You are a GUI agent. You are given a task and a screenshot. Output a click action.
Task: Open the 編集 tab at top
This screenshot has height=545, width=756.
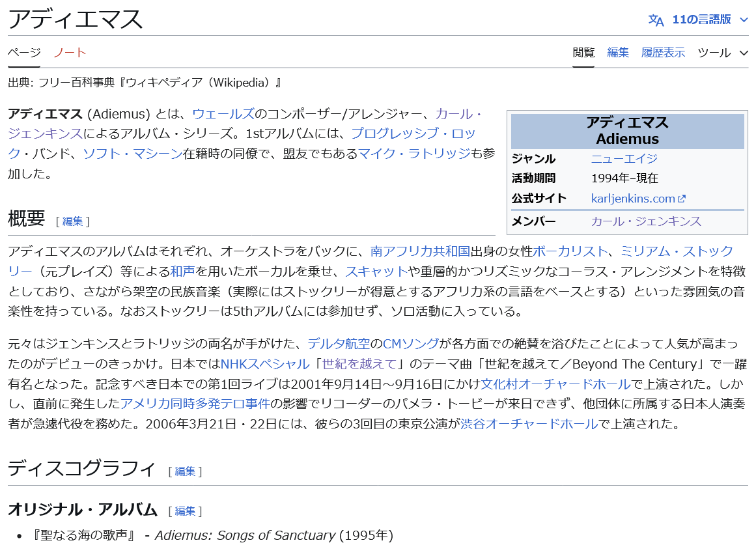[x=617, y=52]
